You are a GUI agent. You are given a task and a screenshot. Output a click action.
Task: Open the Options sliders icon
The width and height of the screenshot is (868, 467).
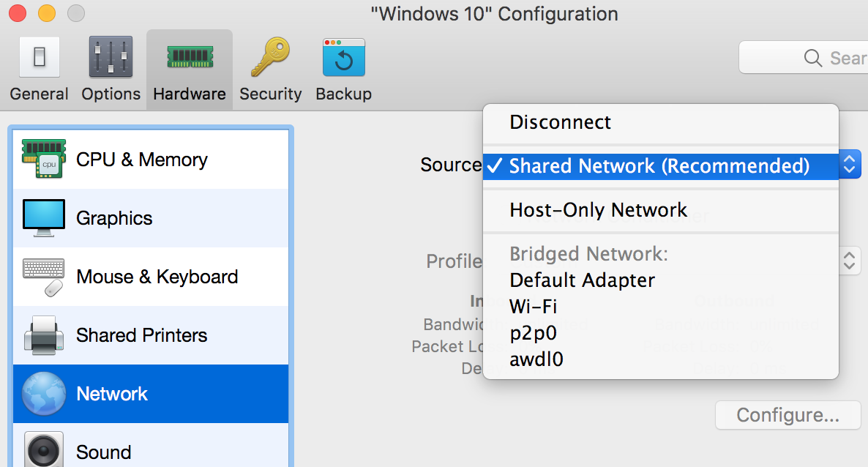tap(111, 58)
